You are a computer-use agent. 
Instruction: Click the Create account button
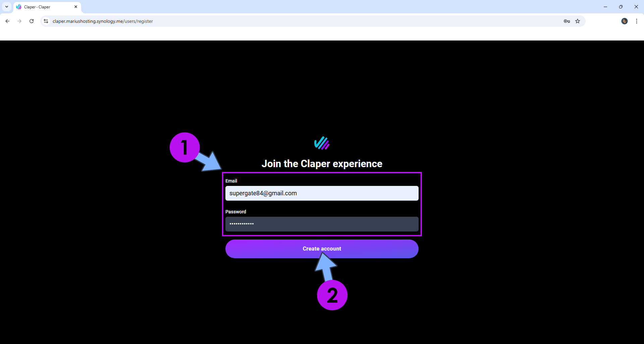click(x=322, y=249)
